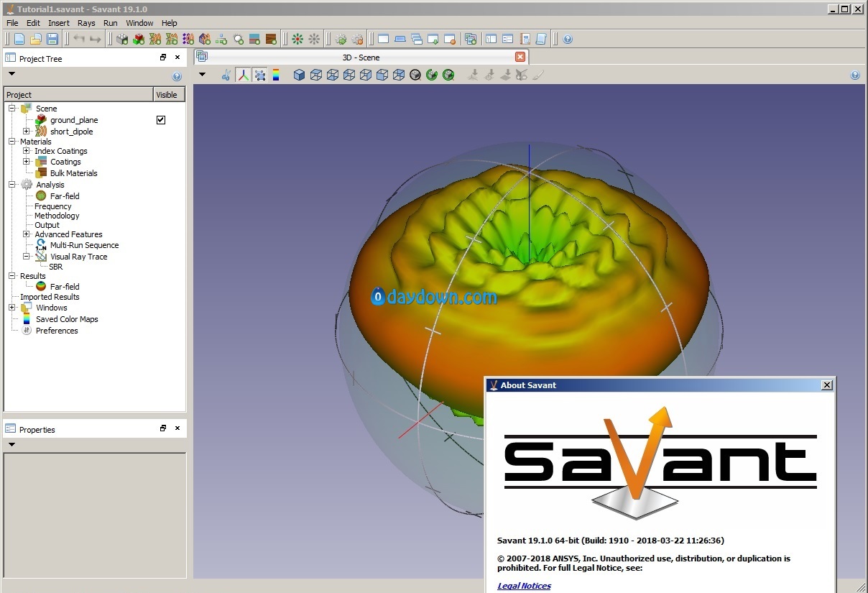Click the red-green ground plane insert toolbar icon

pyautogui.click(x=139, y=39)
